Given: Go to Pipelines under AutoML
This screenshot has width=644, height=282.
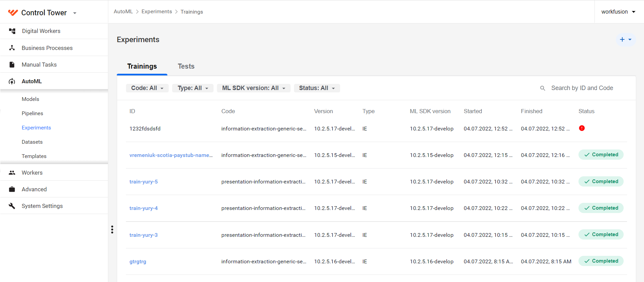Looking at the screenshot, I should [x=32, y=113].
